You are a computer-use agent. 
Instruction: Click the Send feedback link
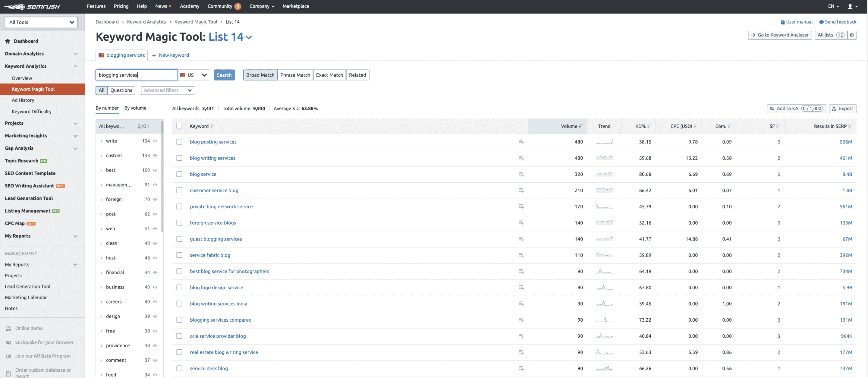(x=838, y=22)
